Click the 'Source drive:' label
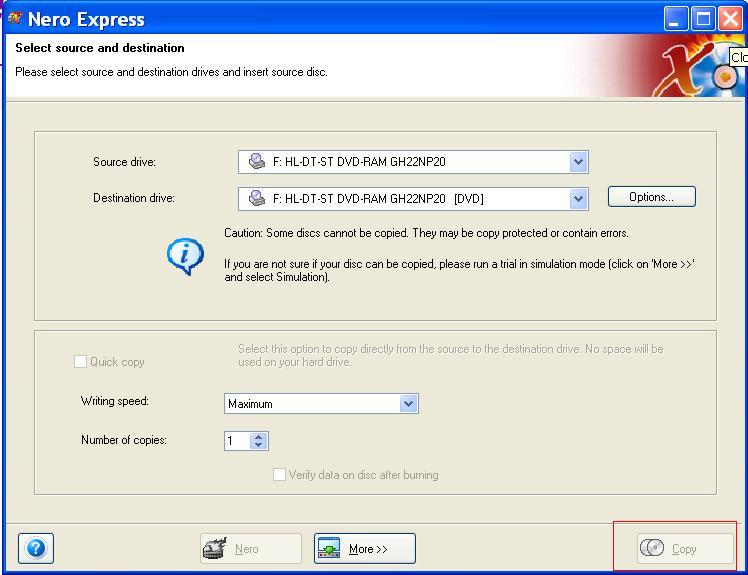The height and width of the screenshot is (575, 748). 125,162
